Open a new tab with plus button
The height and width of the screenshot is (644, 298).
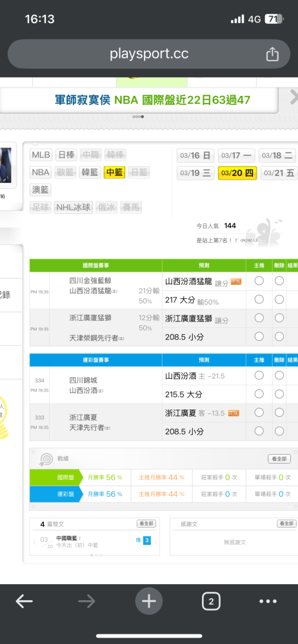pyautogui.click(x=149, y=601)
